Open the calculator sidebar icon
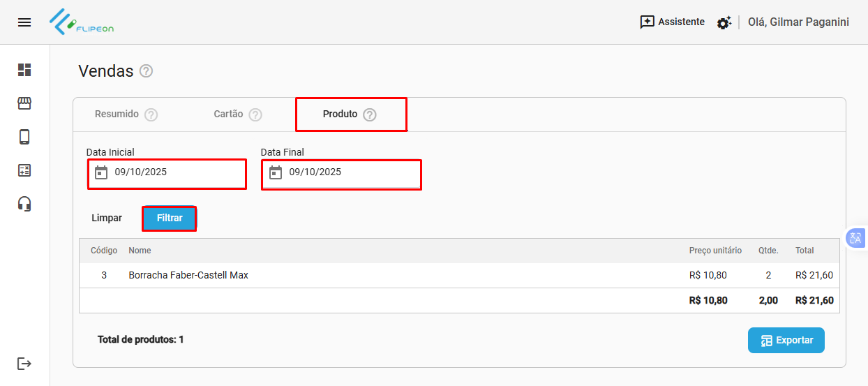 24,170
